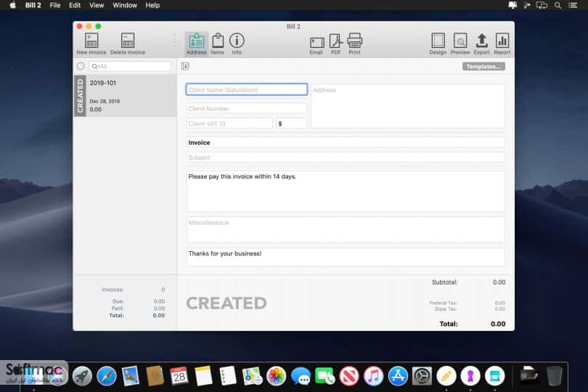Open Photos from the Dock
The height and width of the screenshot is (392, 588).
click(277, 376)
